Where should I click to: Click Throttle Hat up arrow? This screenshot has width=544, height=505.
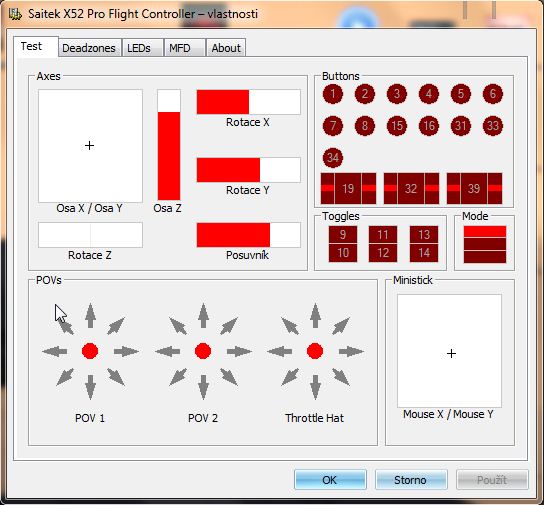[x=315, y=316]
